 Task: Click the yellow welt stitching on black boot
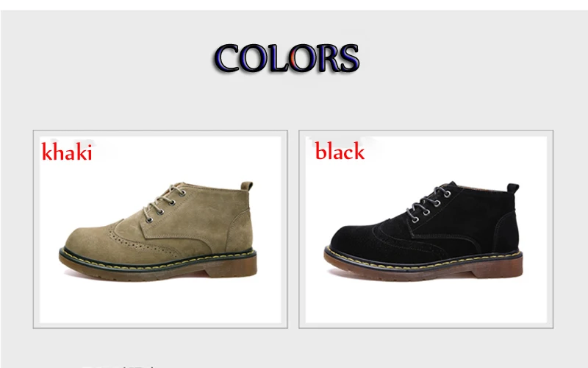point(423,261)
